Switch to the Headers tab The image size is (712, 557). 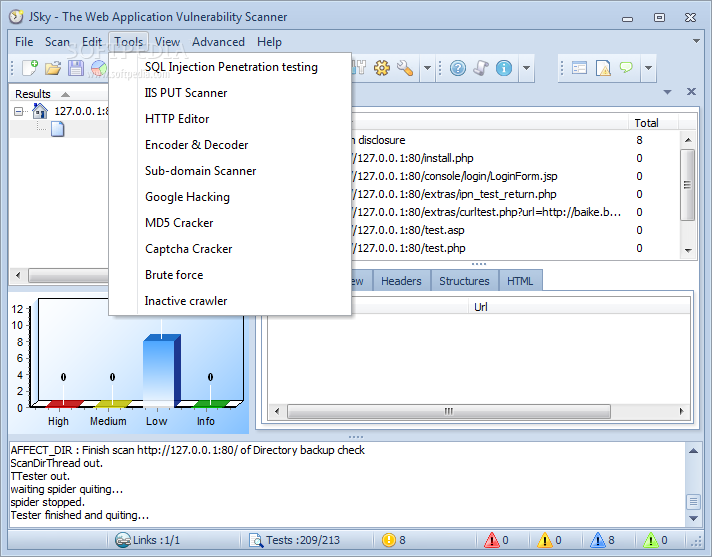[x=401, y=281]
